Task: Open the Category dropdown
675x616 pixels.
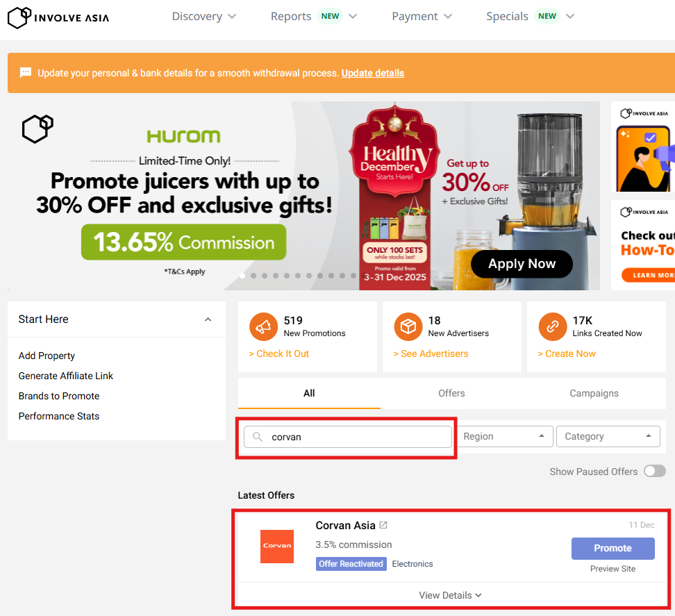Action: point(608,436)
